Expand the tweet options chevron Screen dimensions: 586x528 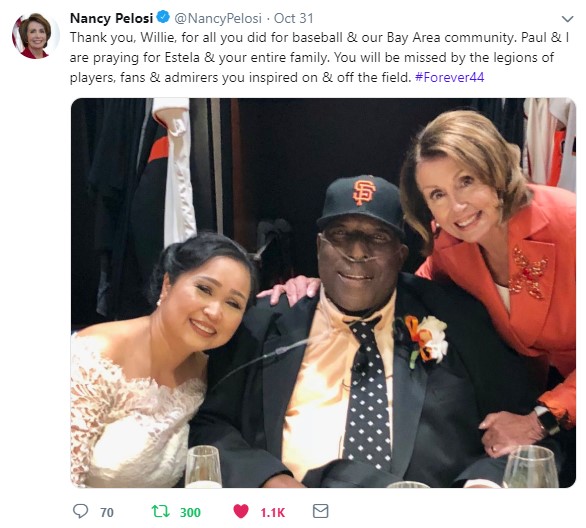coord(567,18)
